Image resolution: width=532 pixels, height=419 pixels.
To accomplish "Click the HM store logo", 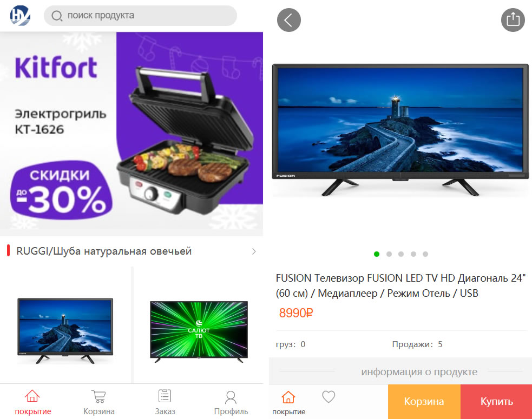I will pos(21,16).
